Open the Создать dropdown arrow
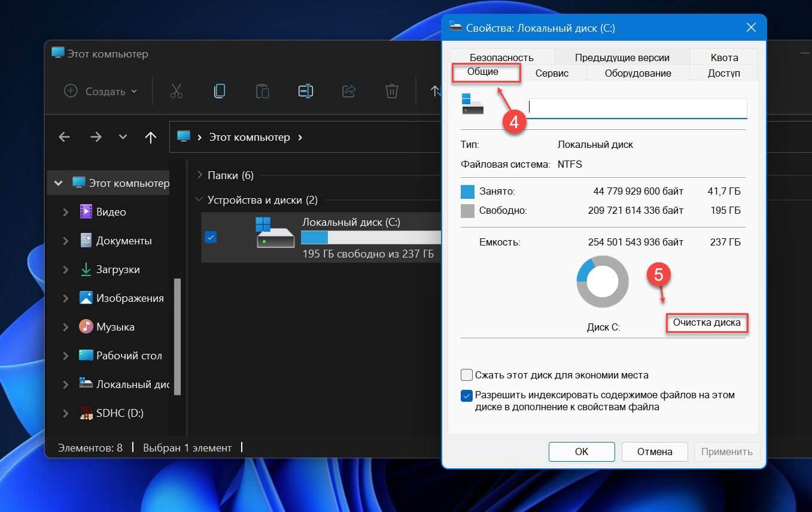812x512 pixels. [134, 92]
